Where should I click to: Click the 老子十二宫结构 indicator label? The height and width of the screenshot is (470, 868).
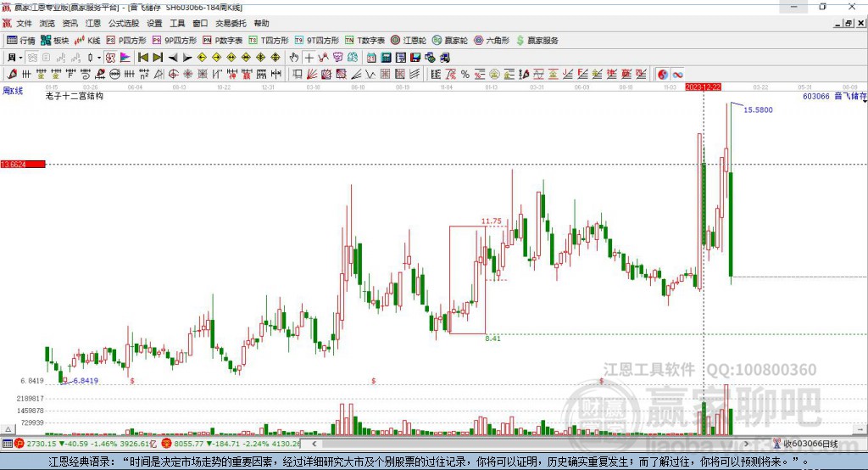[x=75, y=96]
